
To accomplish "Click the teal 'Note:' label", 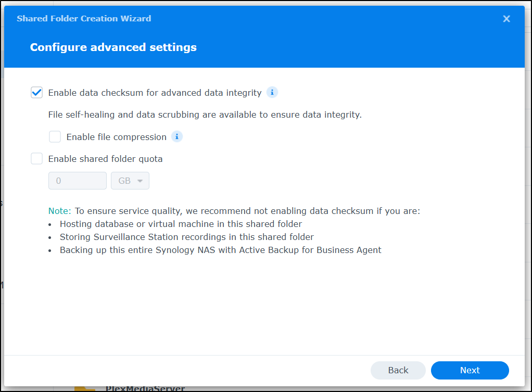I will click(60, 211).
